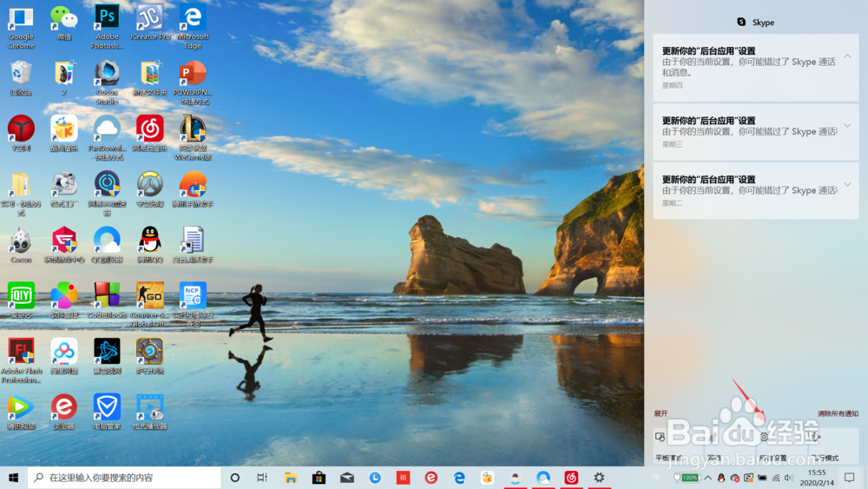868x489 pixels.
Task: Open the POWERPNT shortcut on desktop
Action: tap(193, 83)
